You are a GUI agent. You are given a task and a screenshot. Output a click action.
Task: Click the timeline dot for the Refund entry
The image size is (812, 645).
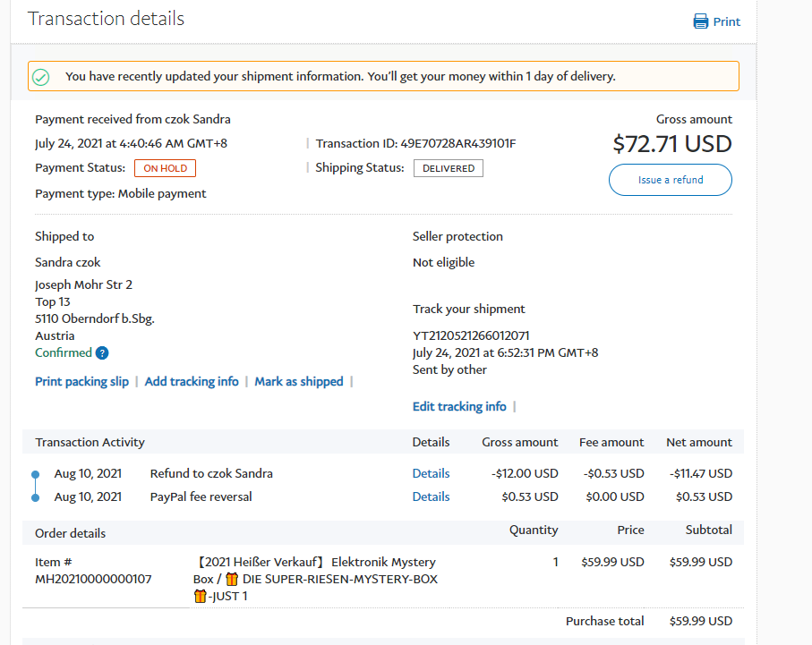(x=35, y=474)
